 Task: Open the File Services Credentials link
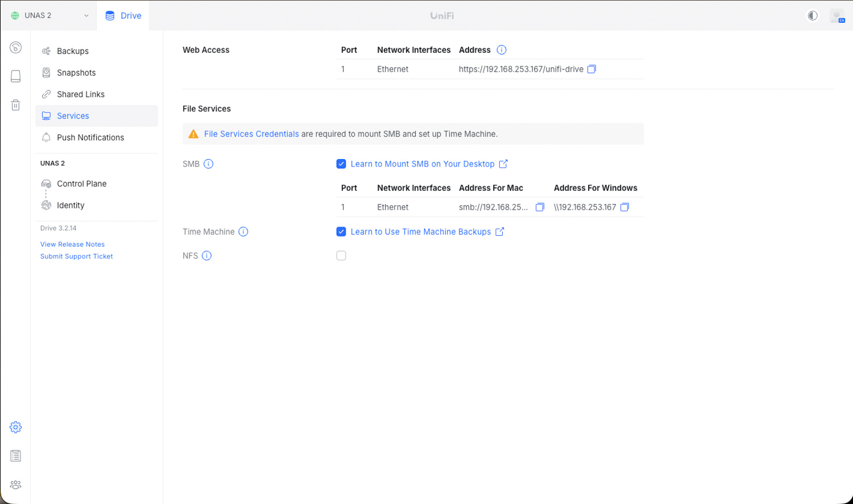[251, 134]
